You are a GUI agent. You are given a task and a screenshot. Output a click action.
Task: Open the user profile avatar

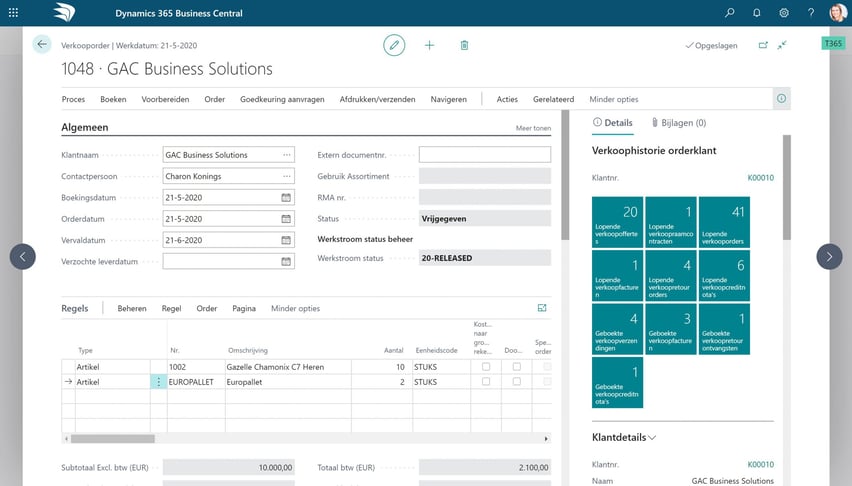click(x=837, y=13)
